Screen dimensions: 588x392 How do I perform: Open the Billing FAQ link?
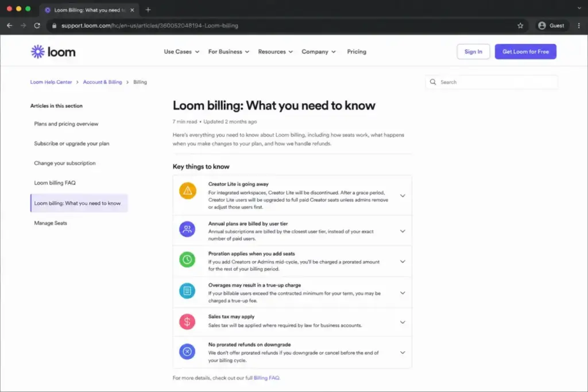pos(266,378)
